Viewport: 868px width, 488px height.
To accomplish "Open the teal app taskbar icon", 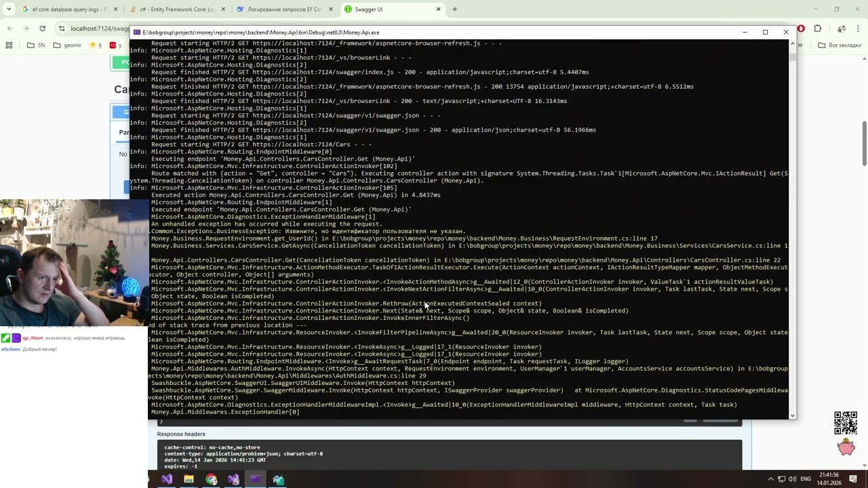I will click(278, 479).
